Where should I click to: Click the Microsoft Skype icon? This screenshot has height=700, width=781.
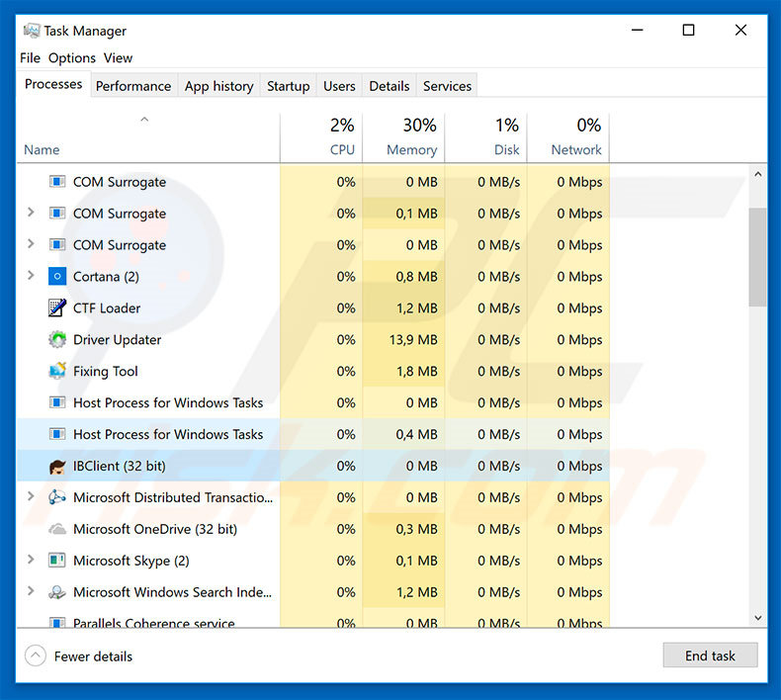point(57,561)
